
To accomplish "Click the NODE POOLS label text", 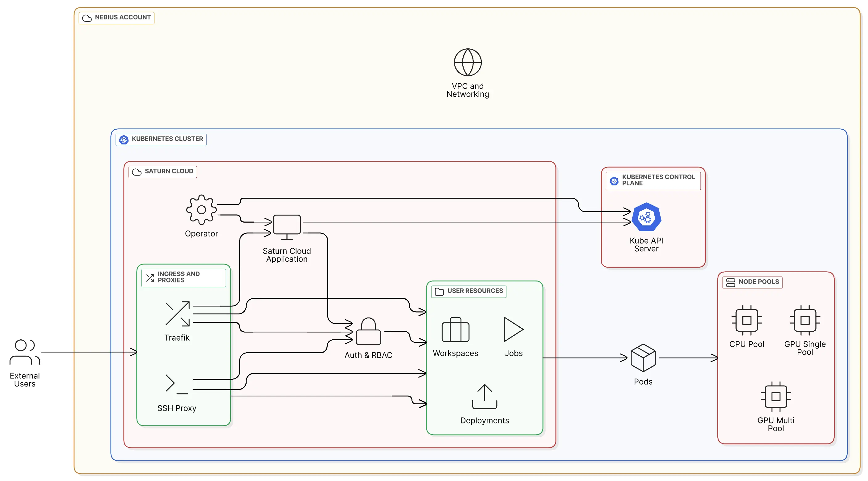I will [759, 282].
